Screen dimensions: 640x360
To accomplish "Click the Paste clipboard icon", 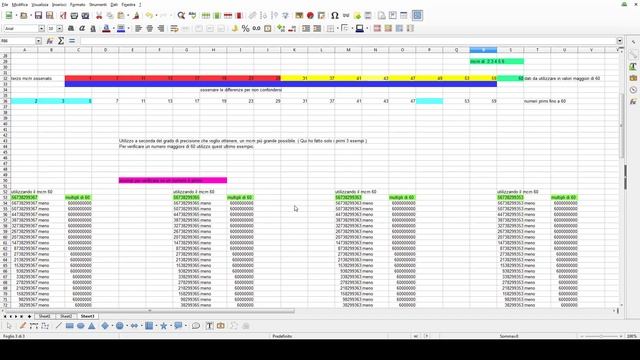I will [121, 16].
